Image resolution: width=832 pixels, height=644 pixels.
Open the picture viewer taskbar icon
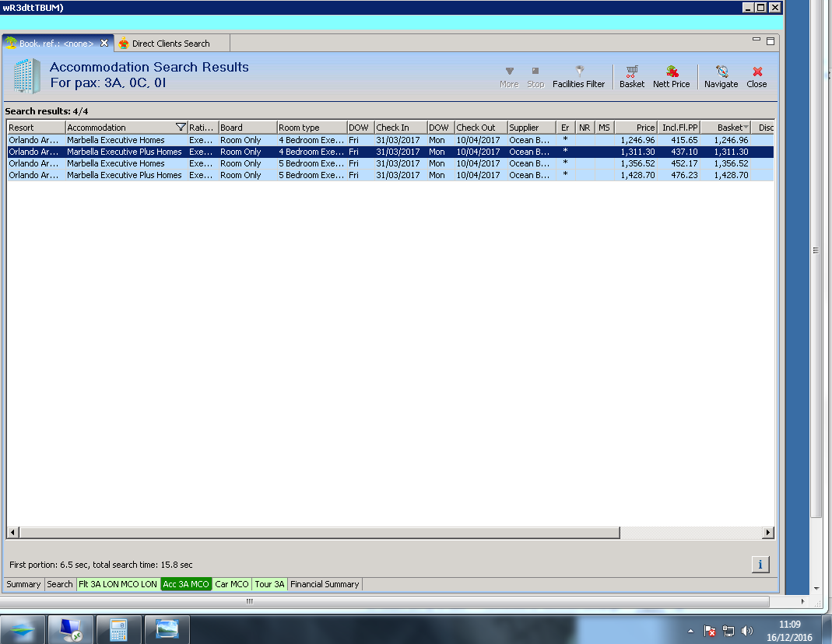click(167, 630)
